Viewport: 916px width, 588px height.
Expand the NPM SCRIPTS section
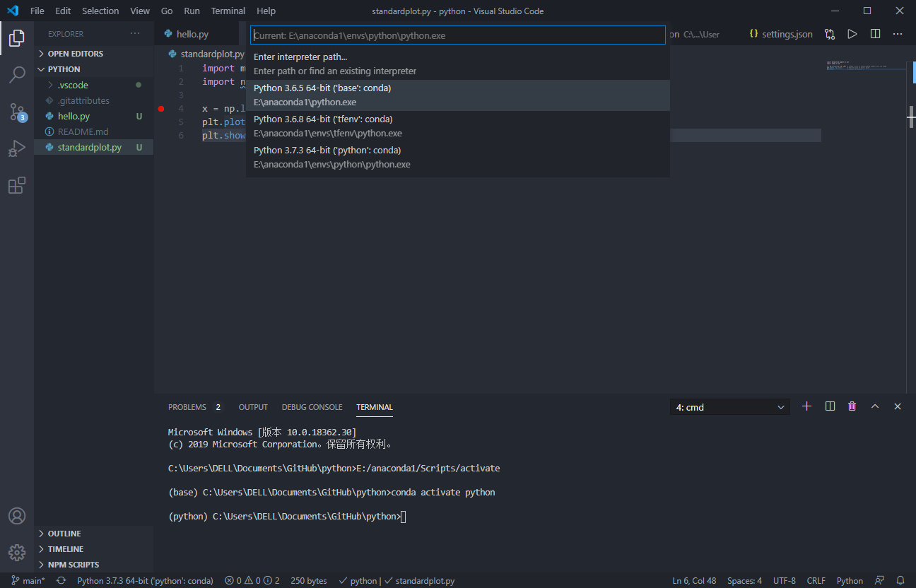(x=73, y=564)
